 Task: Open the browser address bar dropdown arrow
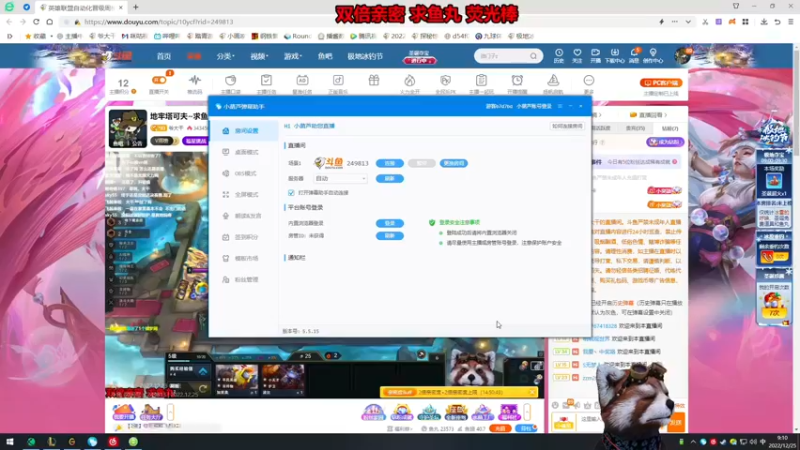(x=688, y=22)
